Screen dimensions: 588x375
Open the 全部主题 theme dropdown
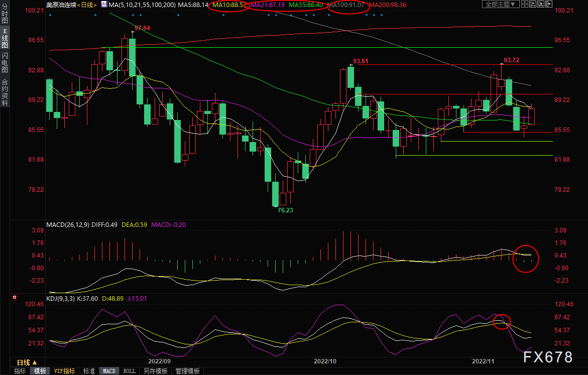click(501, 4)
